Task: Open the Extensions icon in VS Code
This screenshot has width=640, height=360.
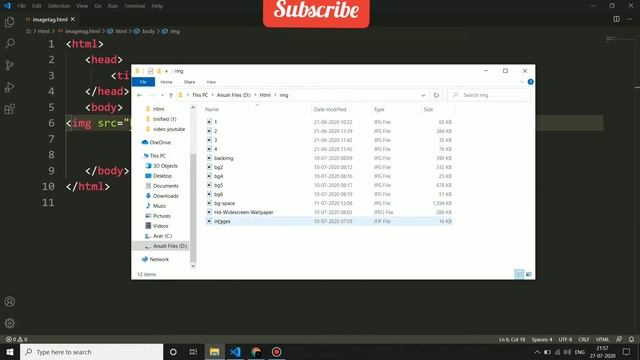Action: point(9,109)
